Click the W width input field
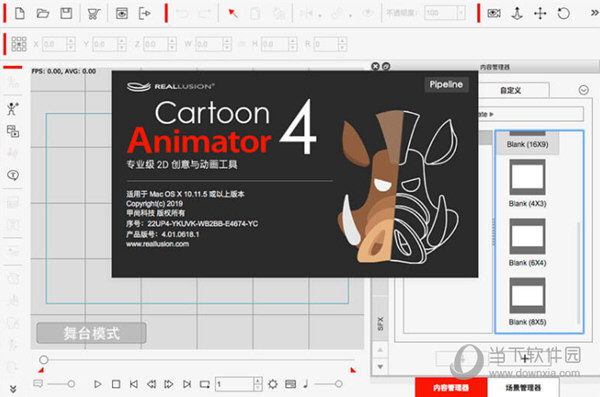The height and width of the screenshot is (397, 600). 209,44
